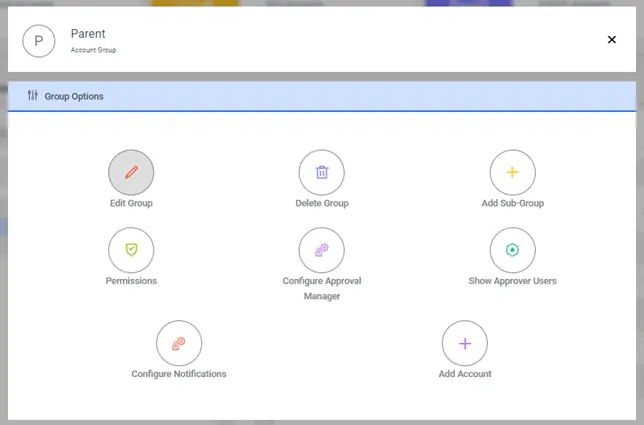Image resolution: width=644 pixels, height=425 pixels.
Task: Click the Add Account plus icon
Action: coord(465,343)
